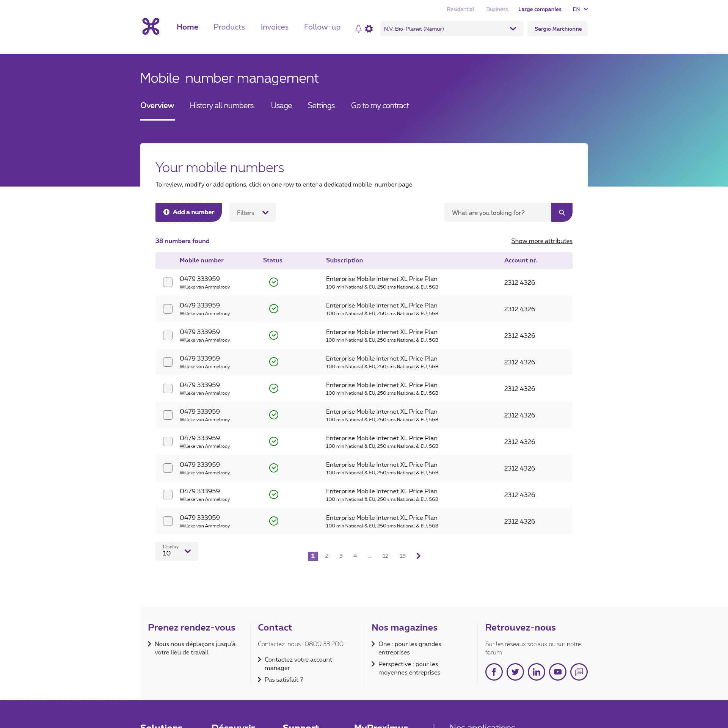Viewport: 728px width, 728px height.
Task: Open the Facebook social icon
Action: point(494,672)
